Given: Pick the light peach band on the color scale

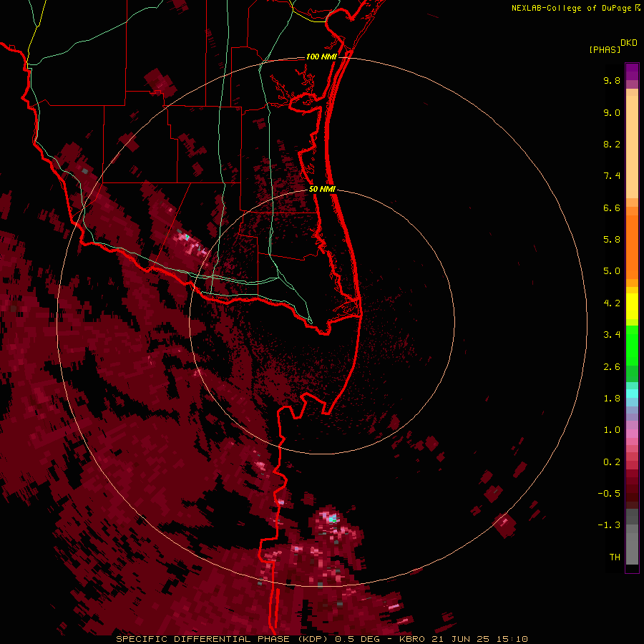Looking at the screenshot, I should [x=632, y=147].
